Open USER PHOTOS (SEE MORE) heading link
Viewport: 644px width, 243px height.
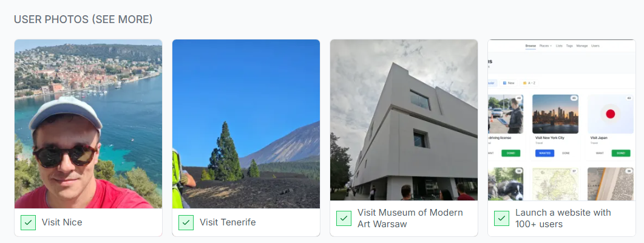[83, 19]
